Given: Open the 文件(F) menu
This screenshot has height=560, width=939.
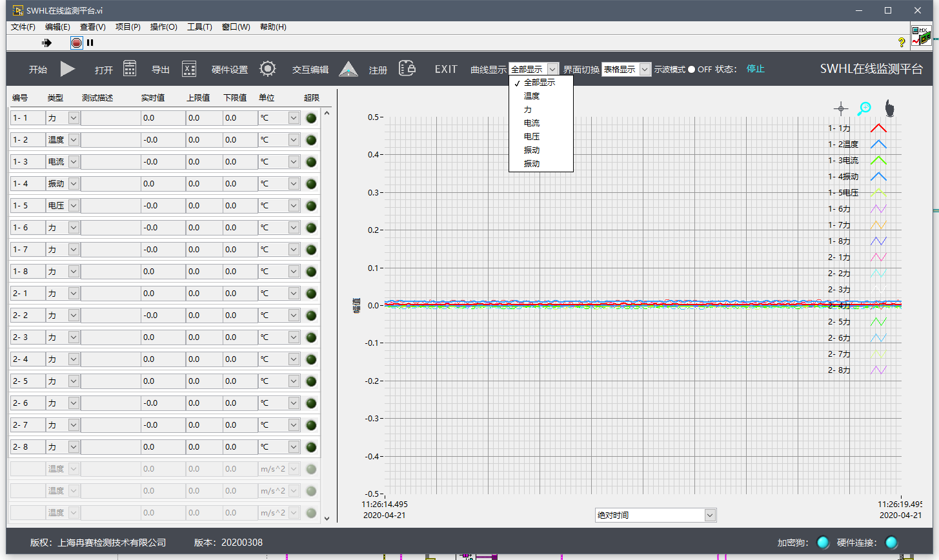Looking at the screenshot, I should click(23, 26).
